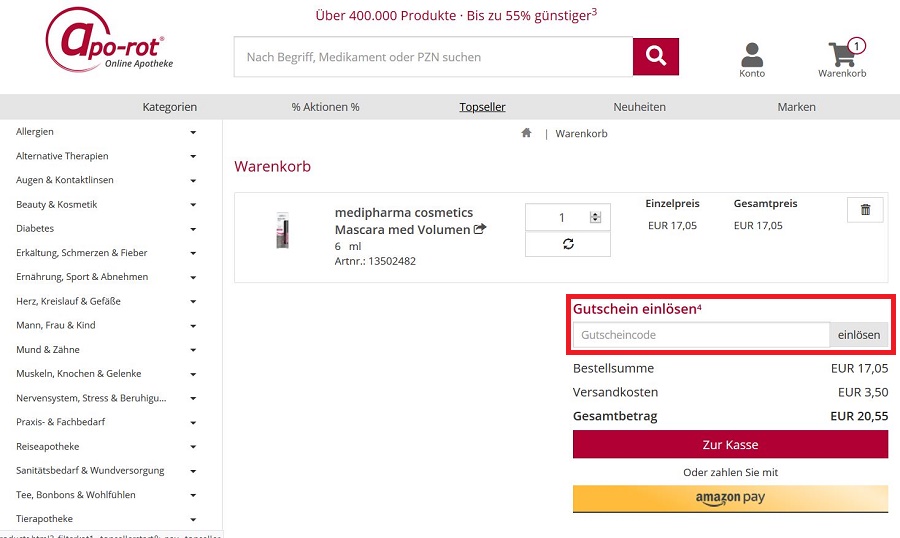Viewport: 900px width, 538px height.
Task: Expand the Beauty & Kosmetik category
Action: [193, 204]
